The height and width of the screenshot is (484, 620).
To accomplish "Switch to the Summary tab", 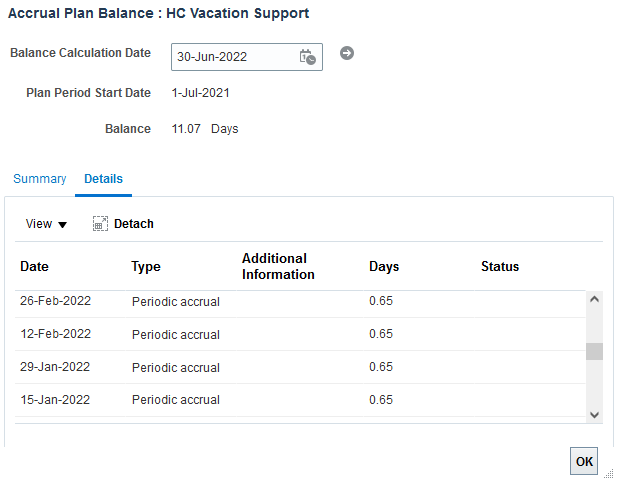I will pos(40,179).
